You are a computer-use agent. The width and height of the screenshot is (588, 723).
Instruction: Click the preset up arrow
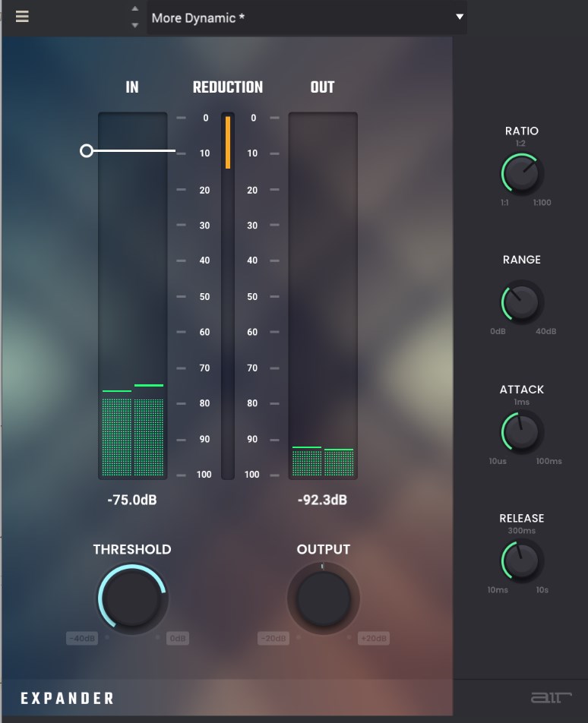tap(135, 9)
